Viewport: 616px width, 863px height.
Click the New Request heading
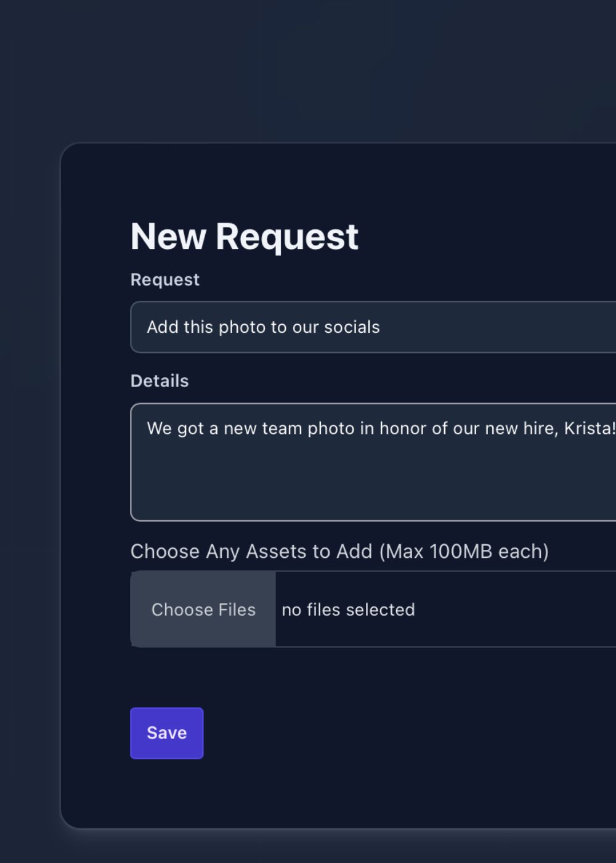pyautogui.click(x=245, y=236)
